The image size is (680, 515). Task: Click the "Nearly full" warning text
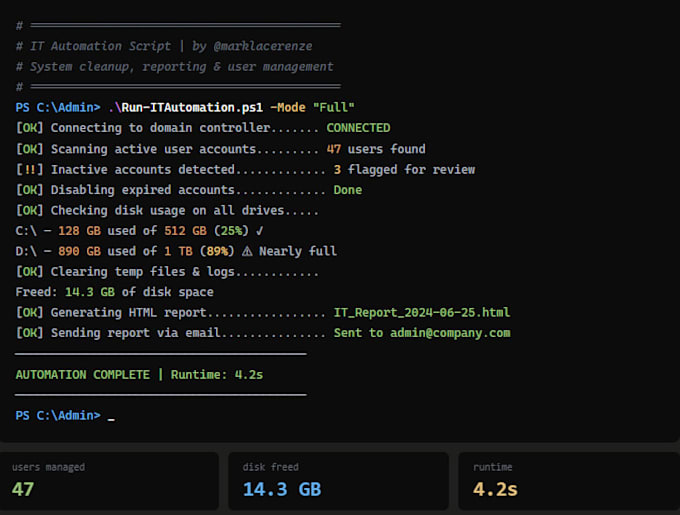pyautogui.click(x=298, y=251)
